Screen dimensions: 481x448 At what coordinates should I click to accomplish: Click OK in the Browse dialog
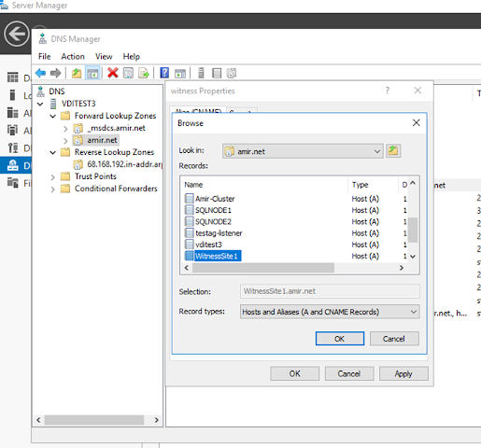[x=340, y=339]
